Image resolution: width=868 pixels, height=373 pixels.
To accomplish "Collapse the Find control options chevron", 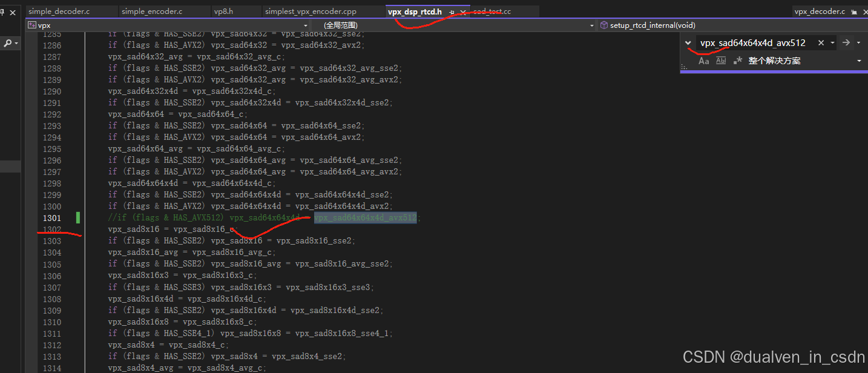I will tap(688, 42).
